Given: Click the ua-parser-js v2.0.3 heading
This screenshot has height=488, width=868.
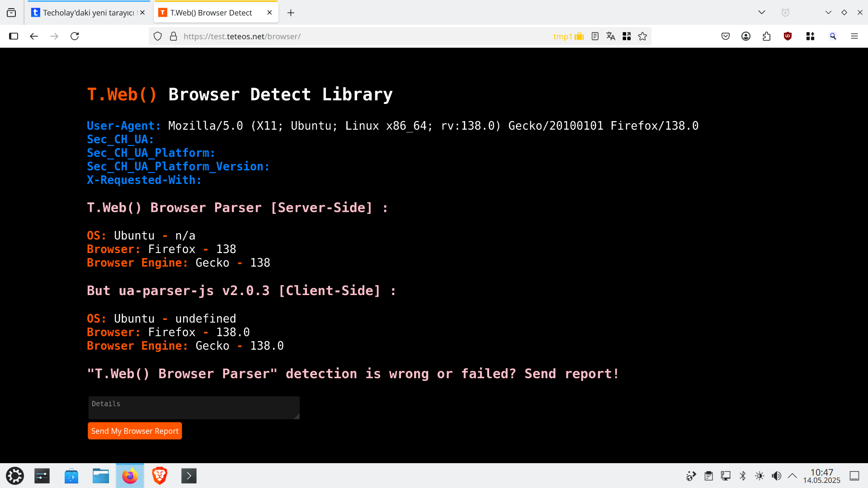Looking at the screenshot, I should 241,291.
